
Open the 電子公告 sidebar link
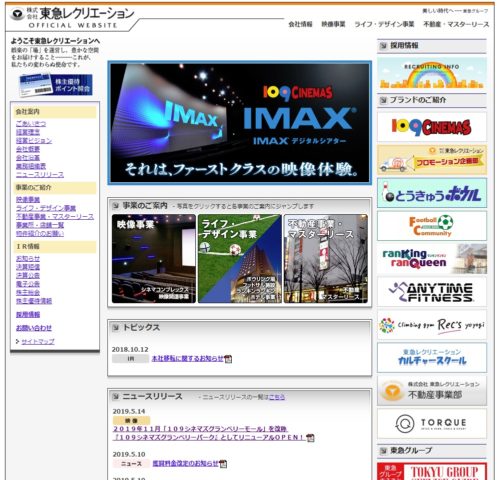click(28, 284)
